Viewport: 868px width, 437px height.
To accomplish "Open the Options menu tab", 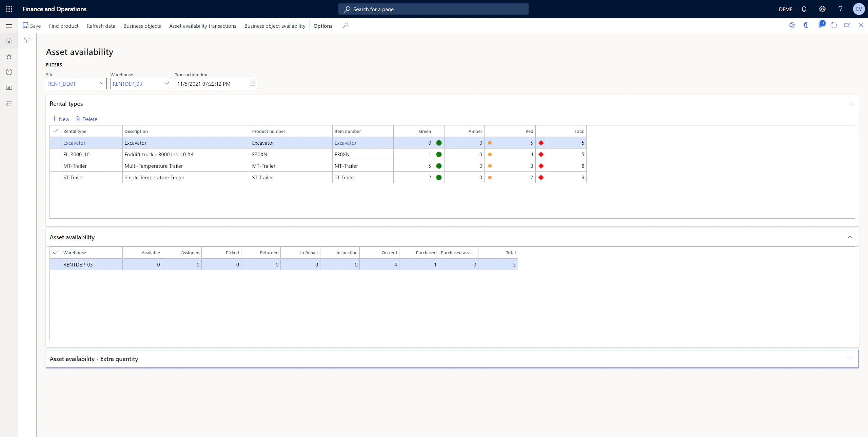I will pyautogui.click(x=323, y=26).
